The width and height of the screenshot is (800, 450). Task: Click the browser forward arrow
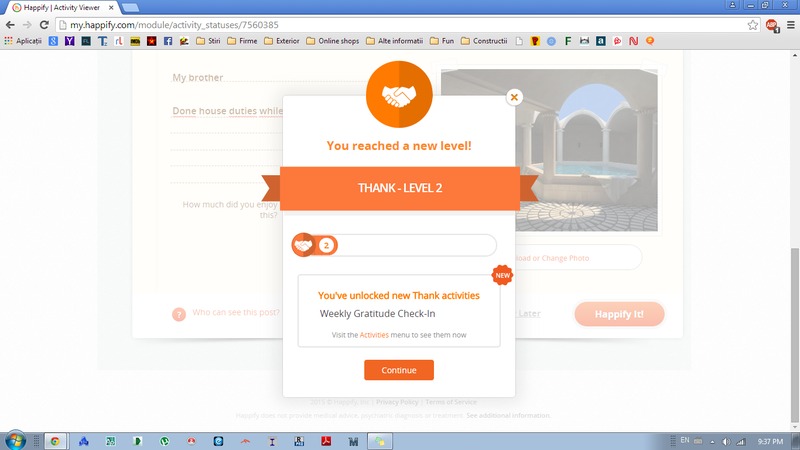tap(27, 25)
